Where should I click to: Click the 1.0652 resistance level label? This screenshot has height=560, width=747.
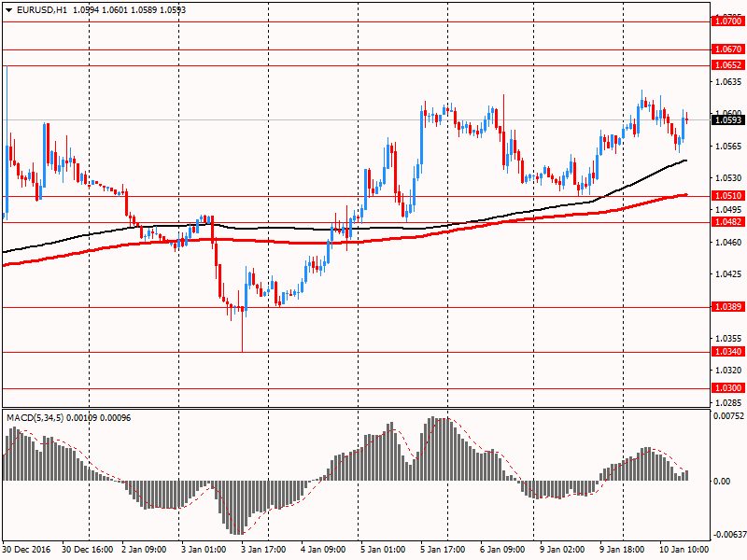[x=727, y=65]
